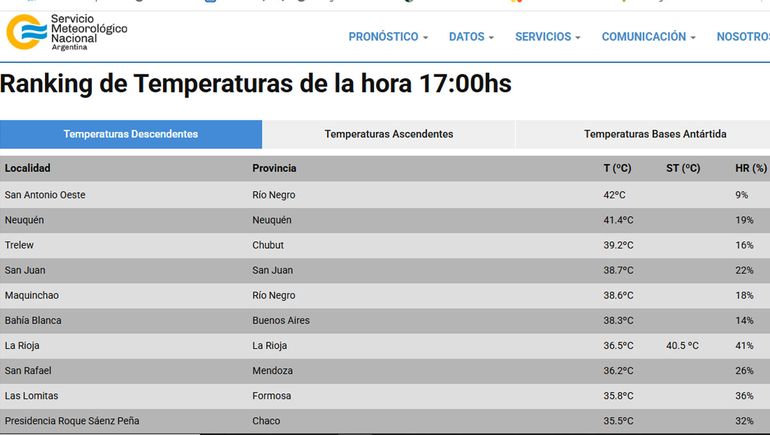The height and width of the screenshot is (435, 770).
Task: Click the HR (%) column header
Action: click(750, 168)
